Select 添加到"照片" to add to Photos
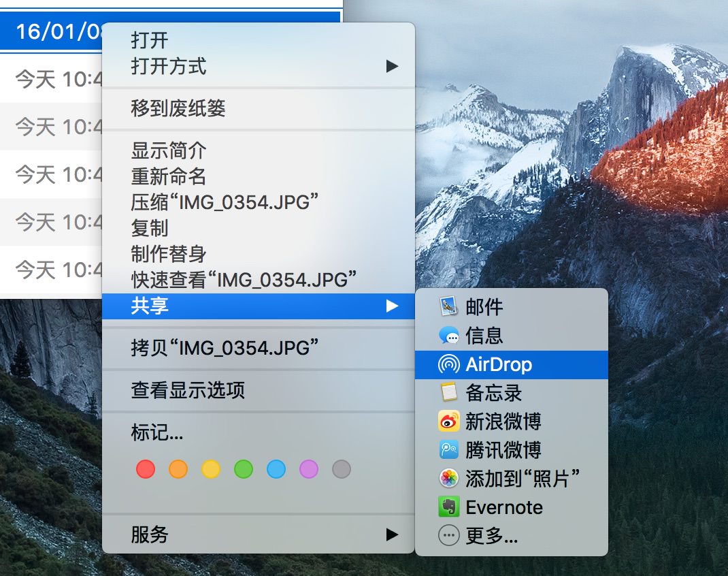 pos(503,479)
